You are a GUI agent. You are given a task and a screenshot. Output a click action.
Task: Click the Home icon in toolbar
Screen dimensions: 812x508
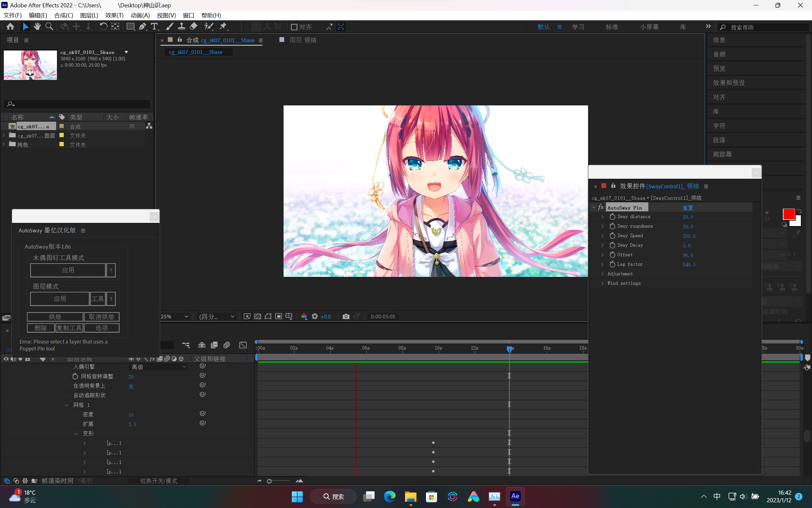point(10,27)
